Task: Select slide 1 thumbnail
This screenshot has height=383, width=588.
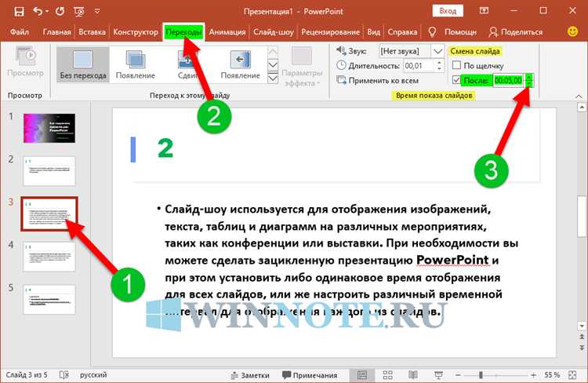Action: point(49,128)
